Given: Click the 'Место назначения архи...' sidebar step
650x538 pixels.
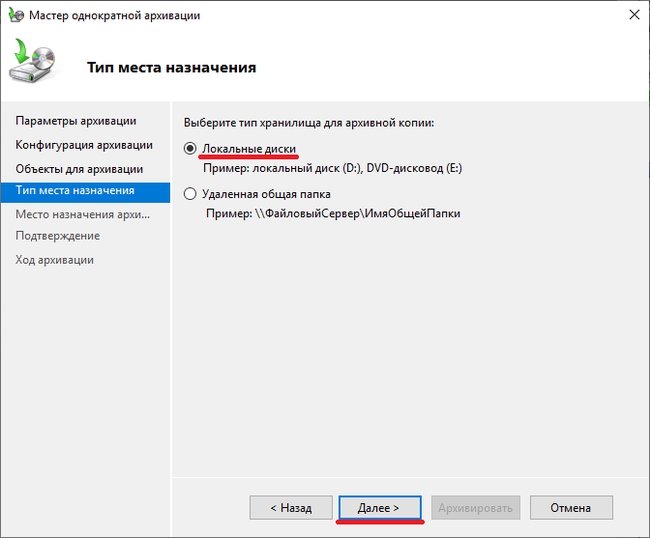Looking at the screenshot, I should click(x=82, y=213).
